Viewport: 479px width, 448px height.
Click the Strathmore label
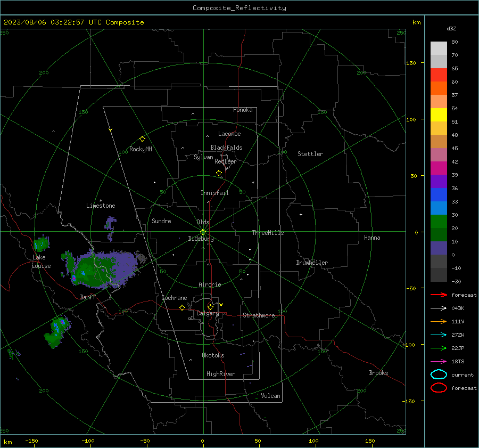pyautogui.click(x=259, y=315)
